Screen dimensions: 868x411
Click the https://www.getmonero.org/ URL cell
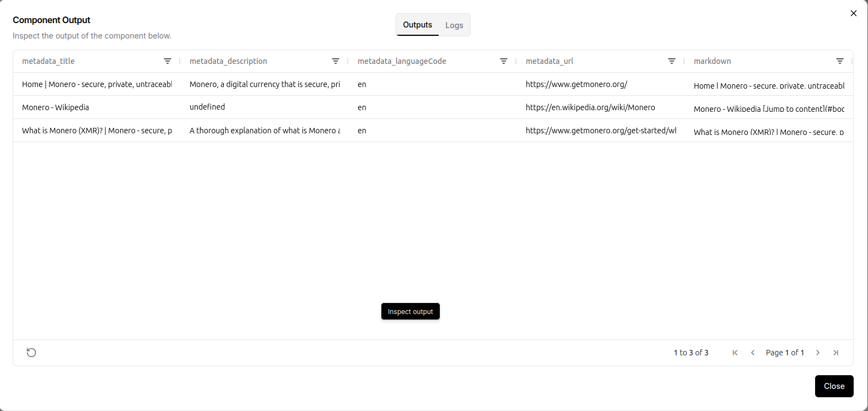[576, 84]
